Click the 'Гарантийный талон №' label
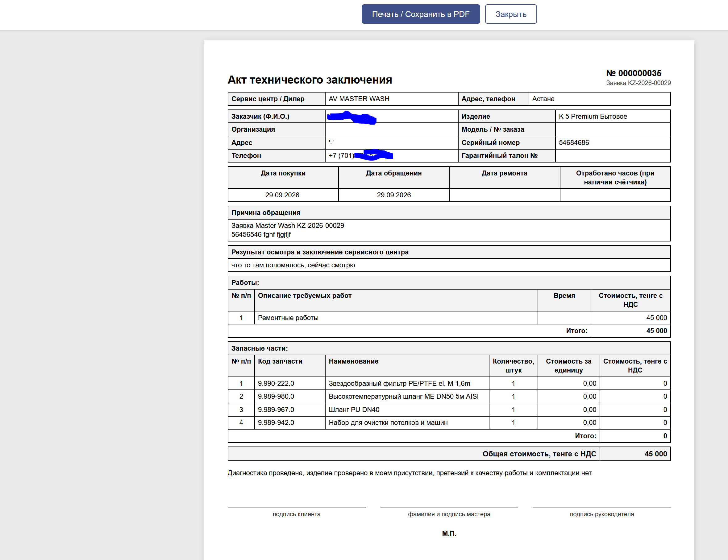This screenshot has width=728, height=560. (499, 156)
